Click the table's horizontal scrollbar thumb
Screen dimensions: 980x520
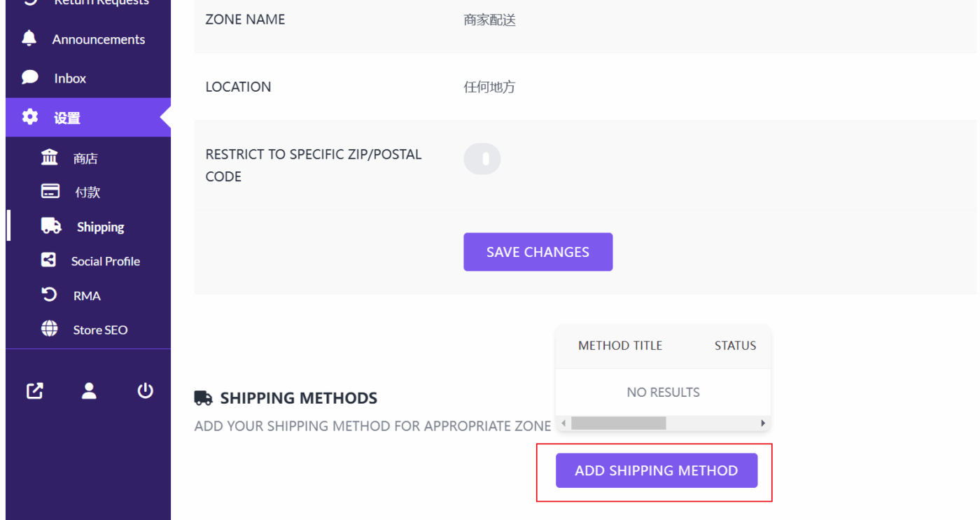point(618,423)
